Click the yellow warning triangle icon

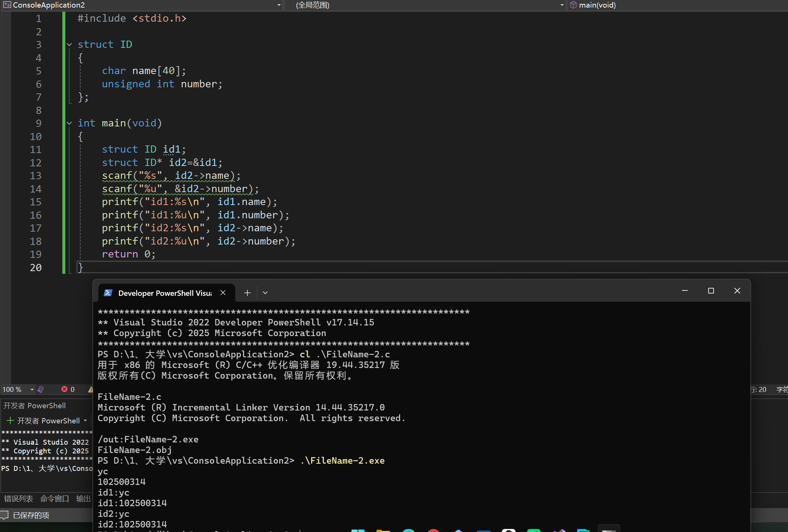pyautogui.click(x=90, y=389)
